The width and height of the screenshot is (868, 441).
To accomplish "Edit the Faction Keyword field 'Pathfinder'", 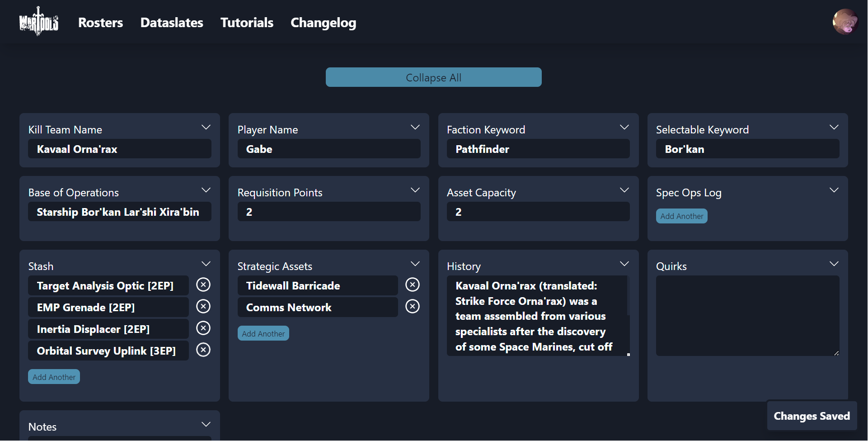I will [x=538, y=149].
